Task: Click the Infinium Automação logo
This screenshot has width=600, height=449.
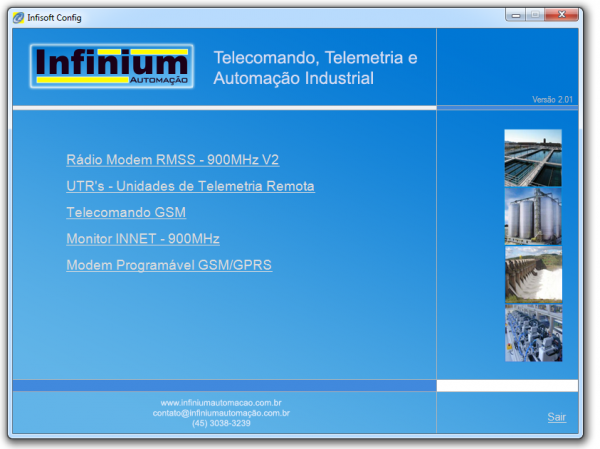Action: tap(109, 68)
